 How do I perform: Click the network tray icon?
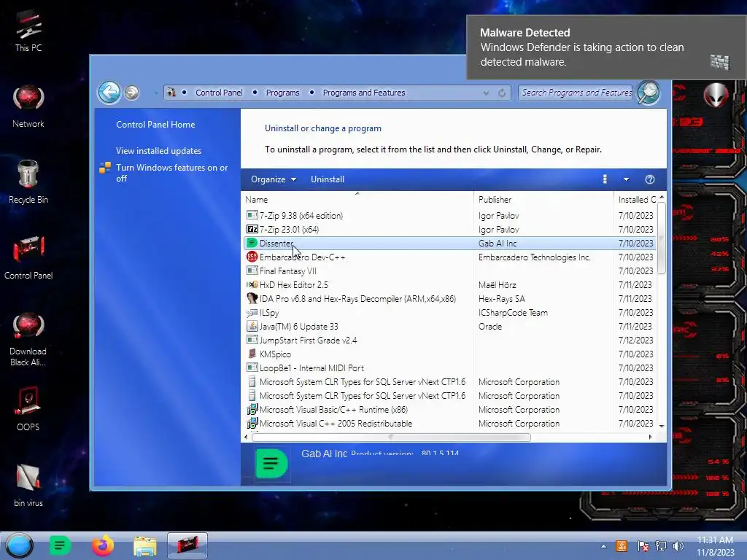click(x=661, y=546)
